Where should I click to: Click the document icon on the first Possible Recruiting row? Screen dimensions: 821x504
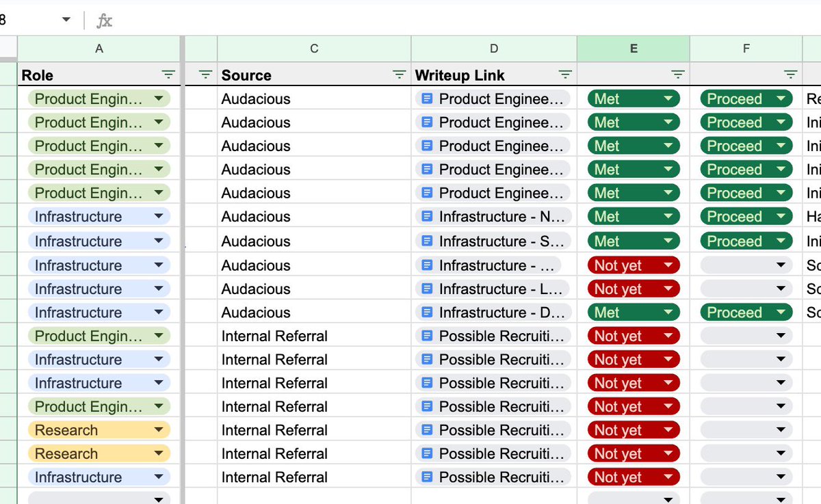click(x=428, y=336)
